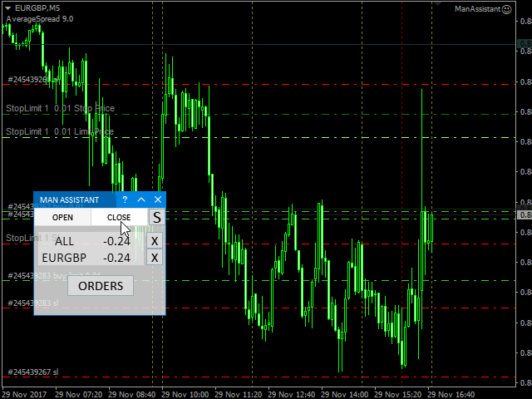This screenshot has height=399, width=532.
Task: Click the #245439267 sl level label
Action: pos(33,372)
